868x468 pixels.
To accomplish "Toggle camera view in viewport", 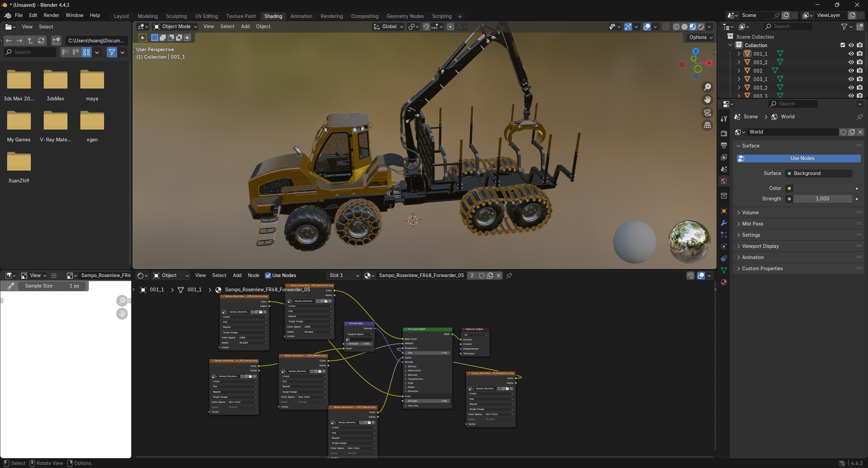I will coord(707,113).
